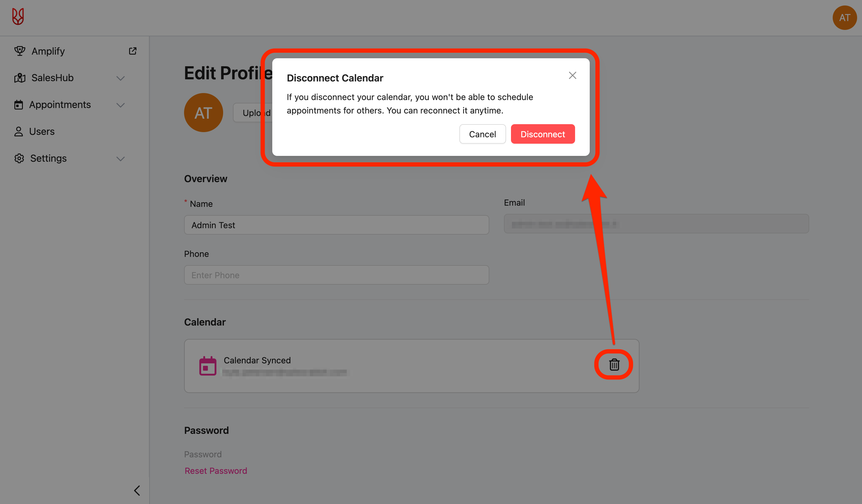Click the trash icon to disconnect calendar

point(614,365)
